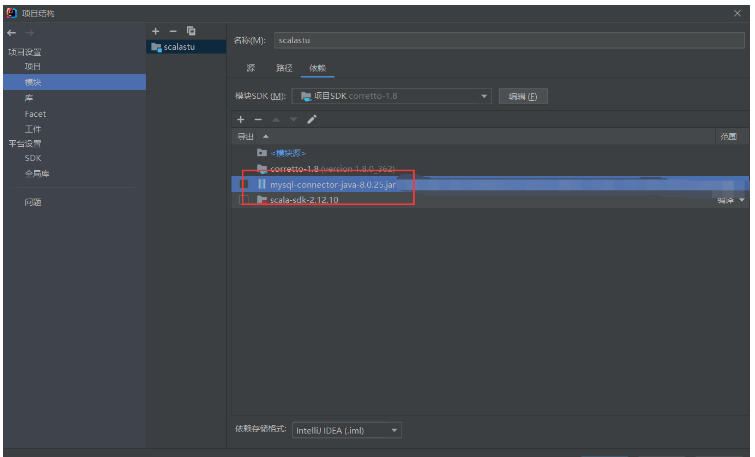
Task: Click the corretto-1.8 SDK folder icon
Action: tap(262, 169)
